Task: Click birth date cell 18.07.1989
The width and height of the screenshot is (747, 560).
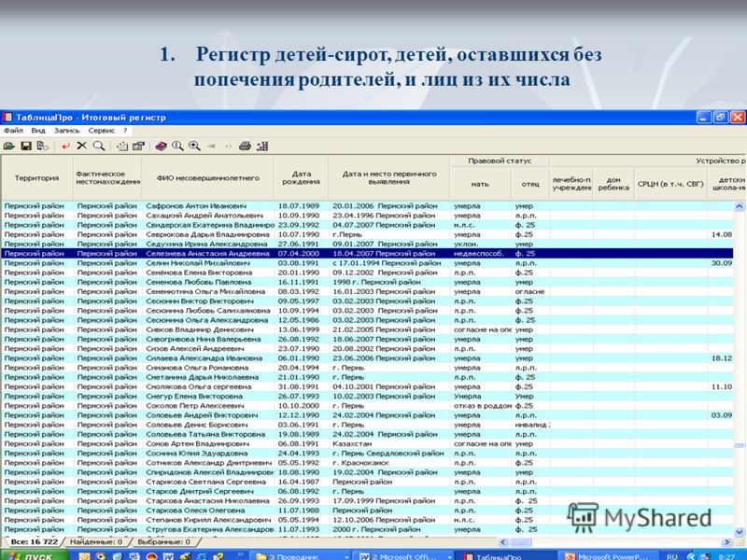Action: point(301,206)
